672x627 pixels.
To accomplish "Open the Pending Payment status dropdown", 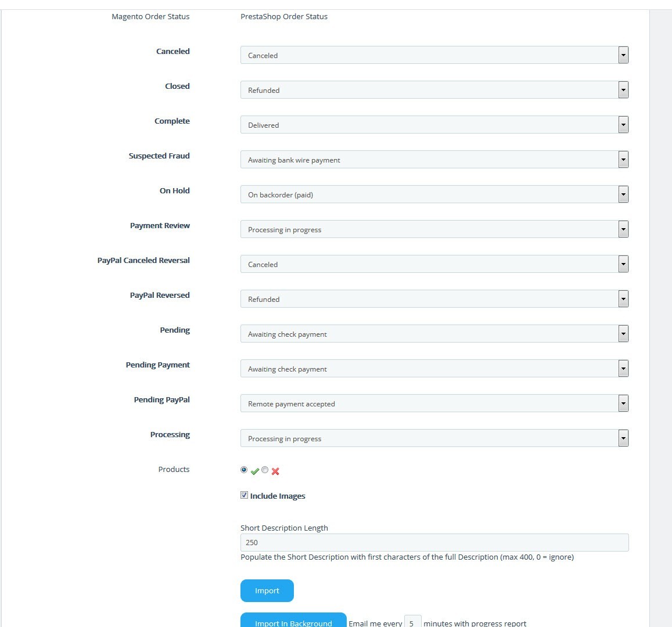I will click(x=434, y=369).
